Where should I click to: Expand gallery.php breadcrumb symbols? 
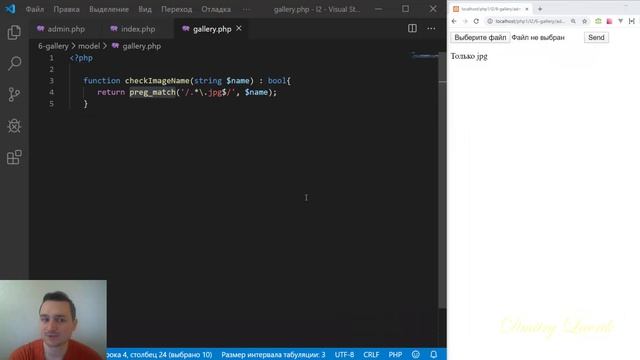[141, 46]
